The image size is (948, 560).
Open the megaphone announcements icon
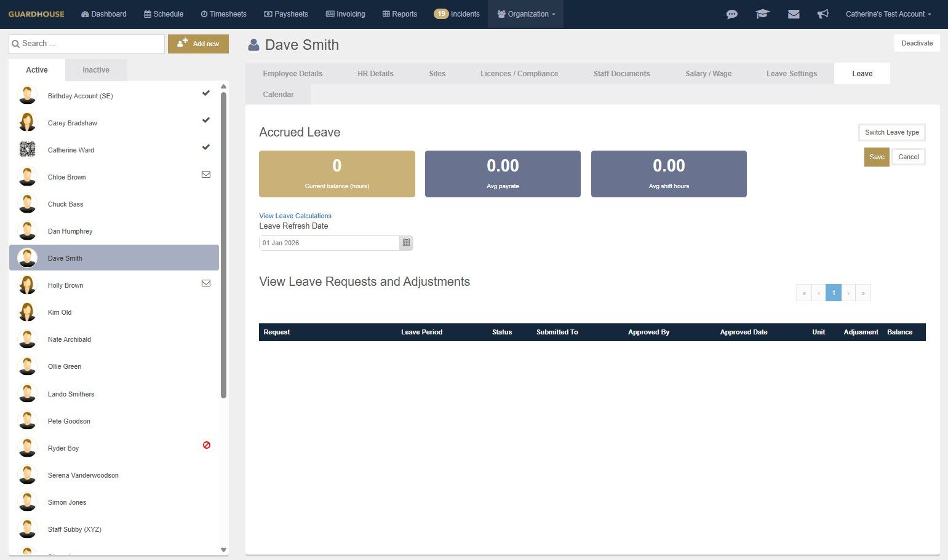click(823, 14)
